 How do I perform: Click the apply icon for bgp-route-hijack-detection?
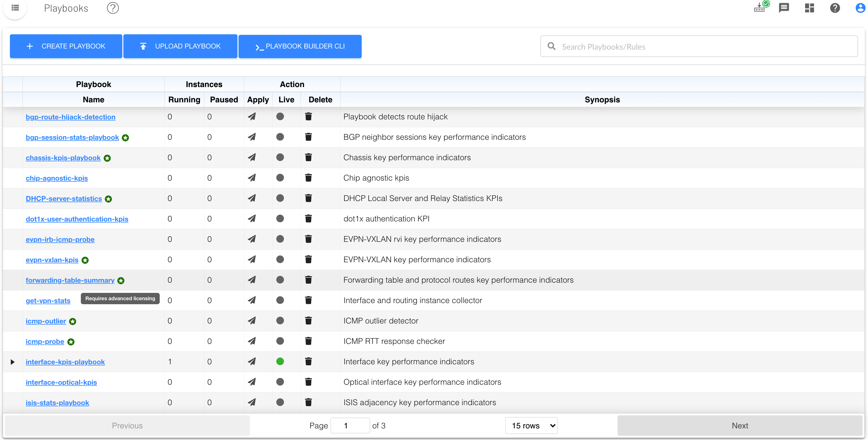click(x=252, y=117)
